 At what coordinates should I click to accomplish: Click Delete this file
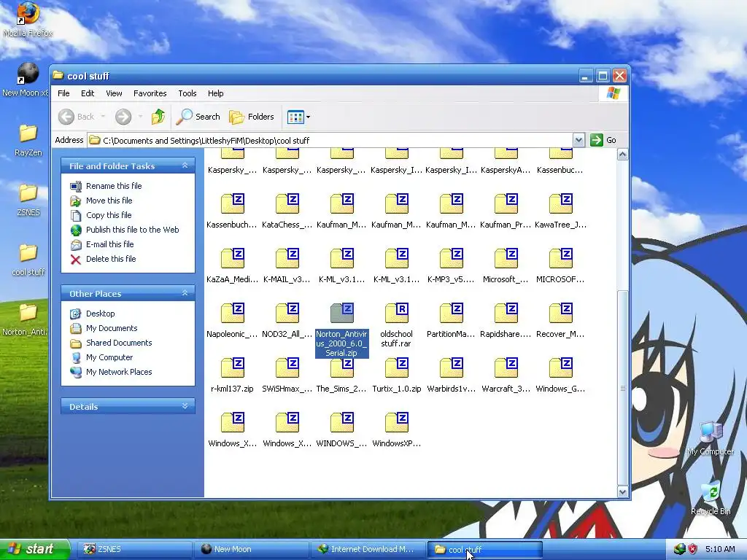111,259
